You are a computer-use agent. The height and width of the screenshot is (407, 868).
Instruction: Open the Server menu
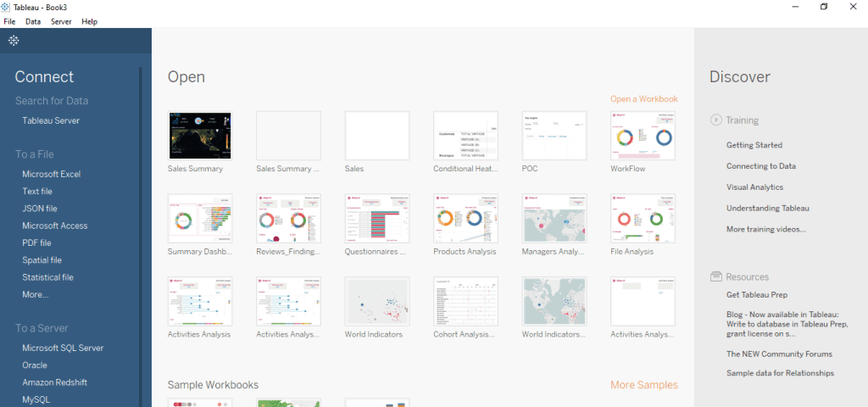61,21
